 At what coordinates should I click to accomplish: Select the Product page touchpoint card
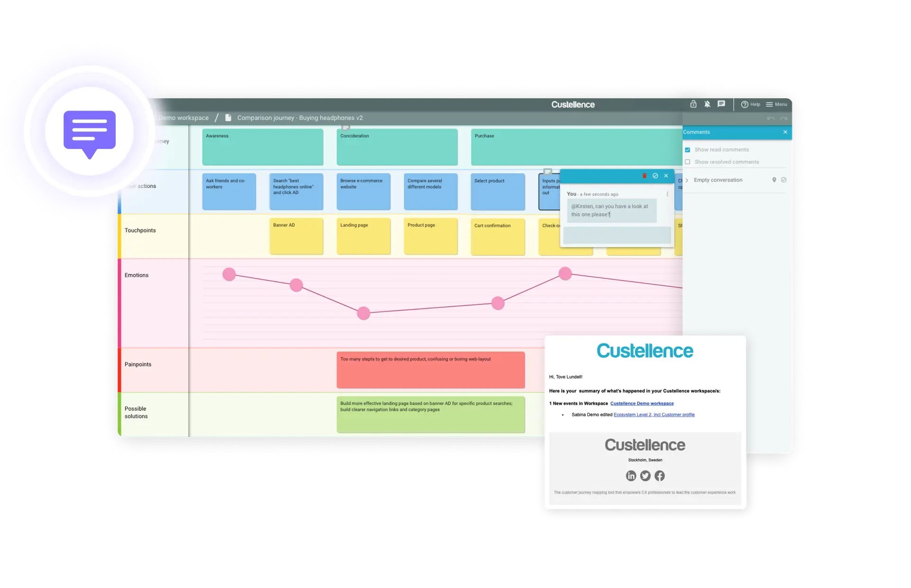(431, 236)
